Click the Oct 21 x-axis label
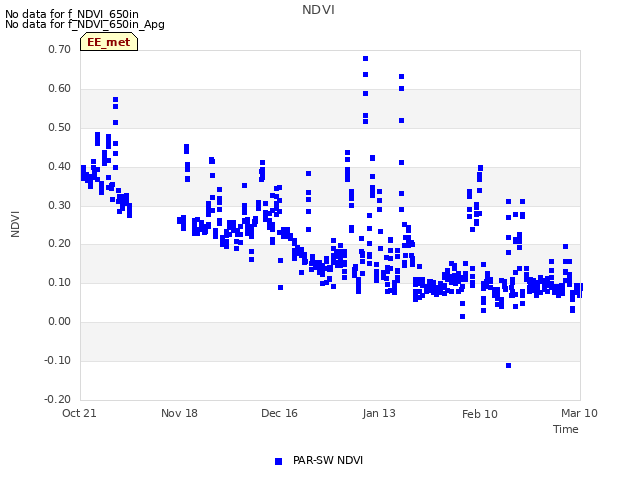The image size is (640, 480). (79, 413)
